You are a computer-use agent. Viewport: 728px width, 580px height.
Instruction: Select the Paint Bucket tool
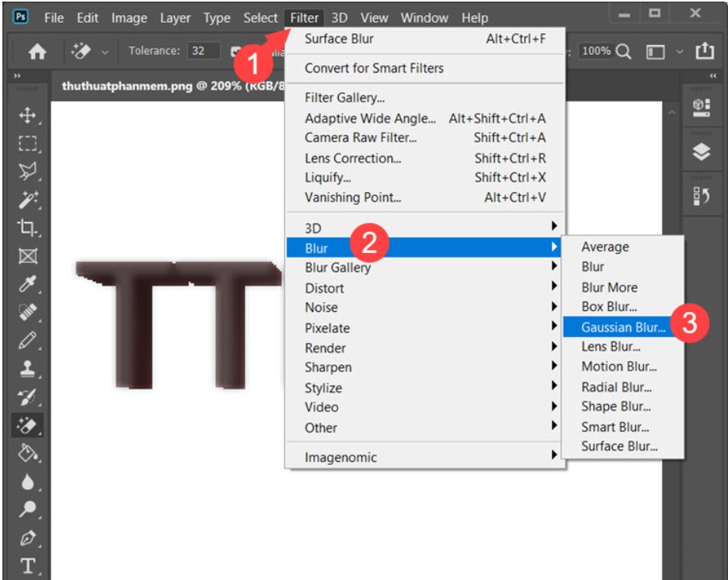(28, 453)
